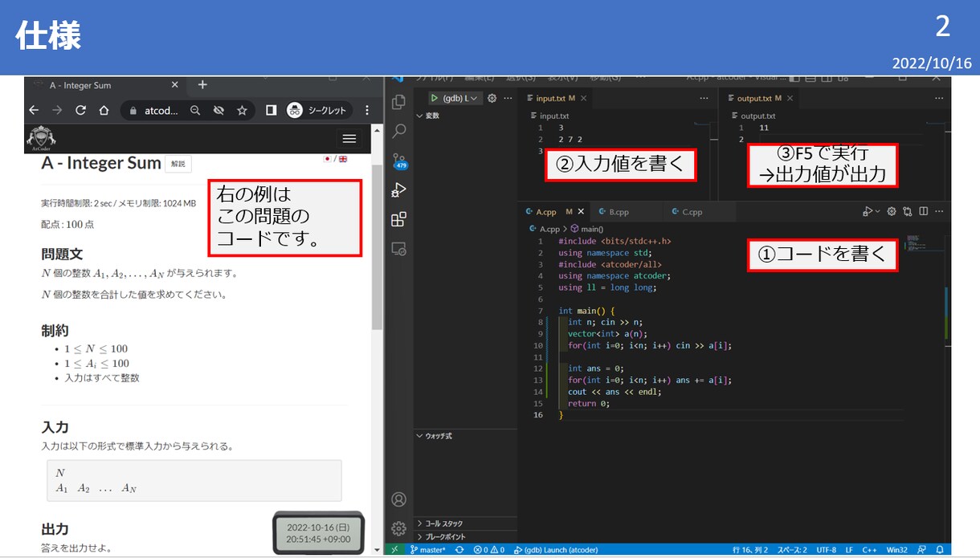Image resolution: width=980 pixels, height=558 pixels.
Task: Click 行 16, 列 2 cursor position
Action: (x=749, y=550)
